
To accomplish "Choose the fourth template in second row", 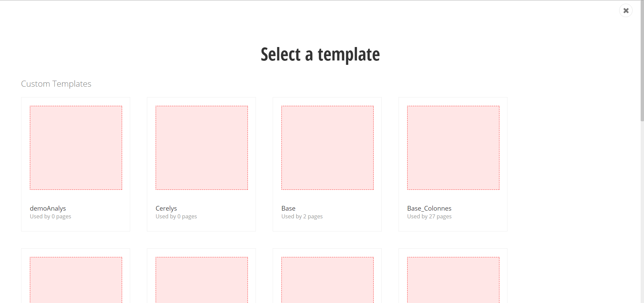I will [x=453, y=279].
